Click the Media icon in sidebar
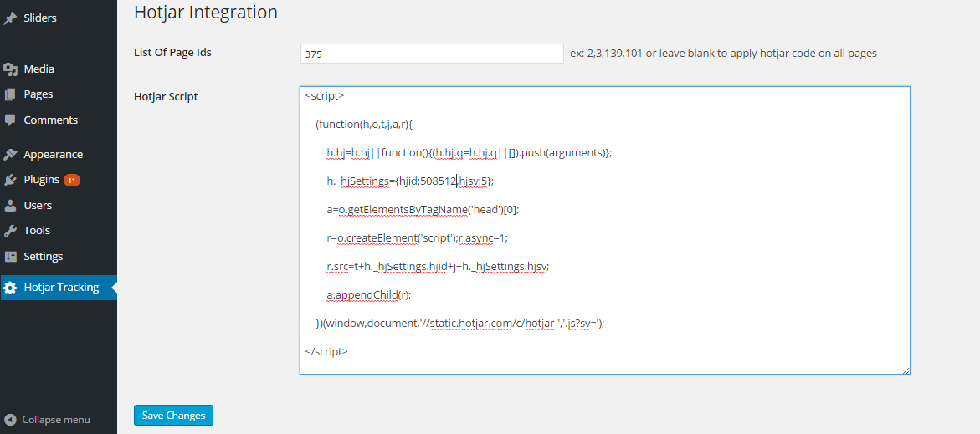Image resolution: width=980 pixels, height=434 pixels. 10,69
